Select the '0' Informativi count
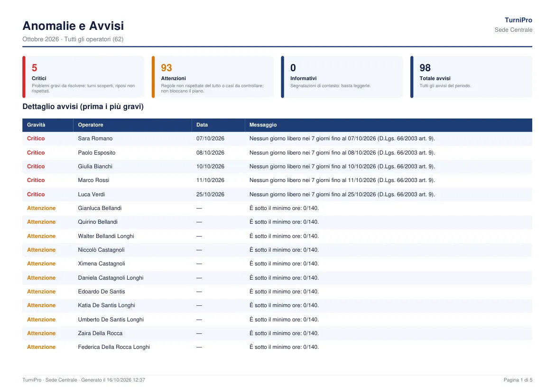This screenshot has height=392, width=555. (293, 68)
